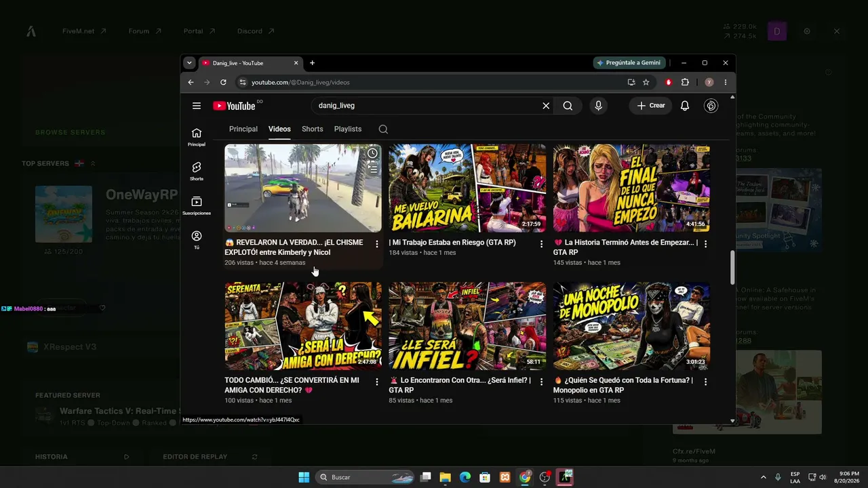Open the Tú section in the sidebar
Screen dimensions: 868x488
[197, 240]
